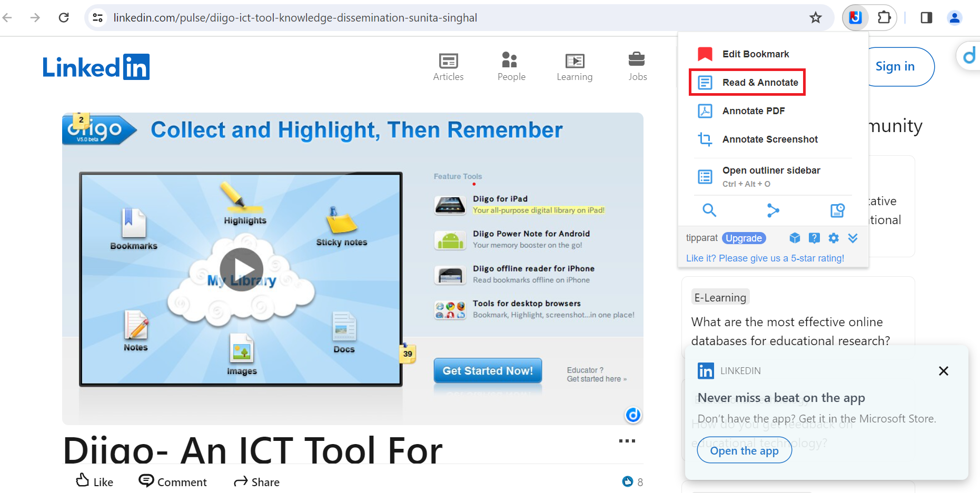The height and width of the screenshot is (493, 980).
Task: Reload the page
Action: point(64,18)
